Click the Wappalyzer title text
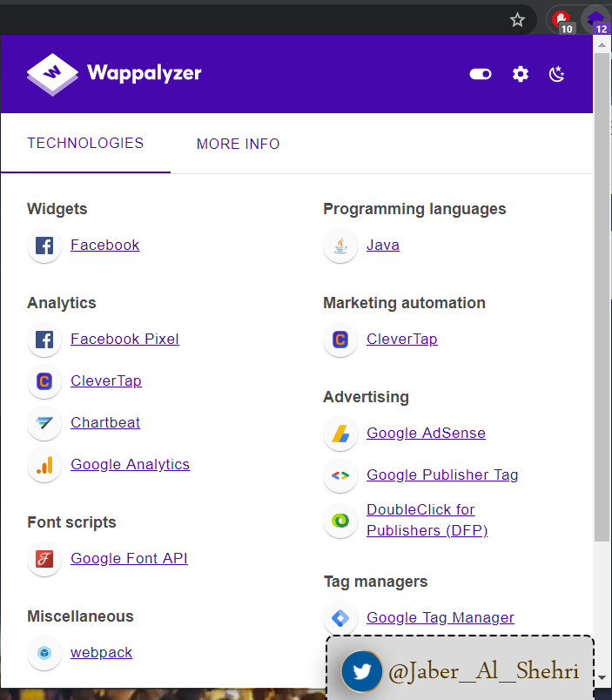Image resolution: width=612 pixels, height=700 pixels. point(145,73)
